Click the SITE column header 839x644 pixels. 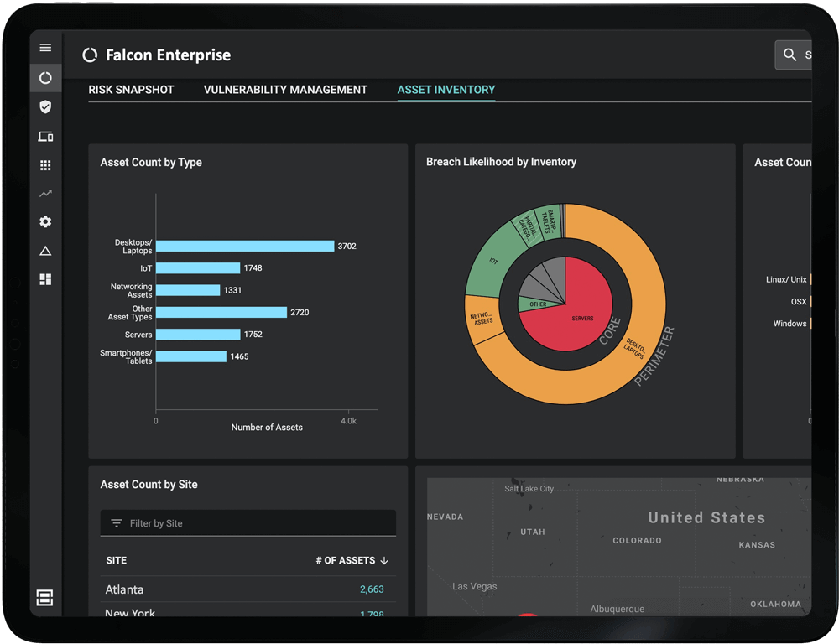point(116,560)
